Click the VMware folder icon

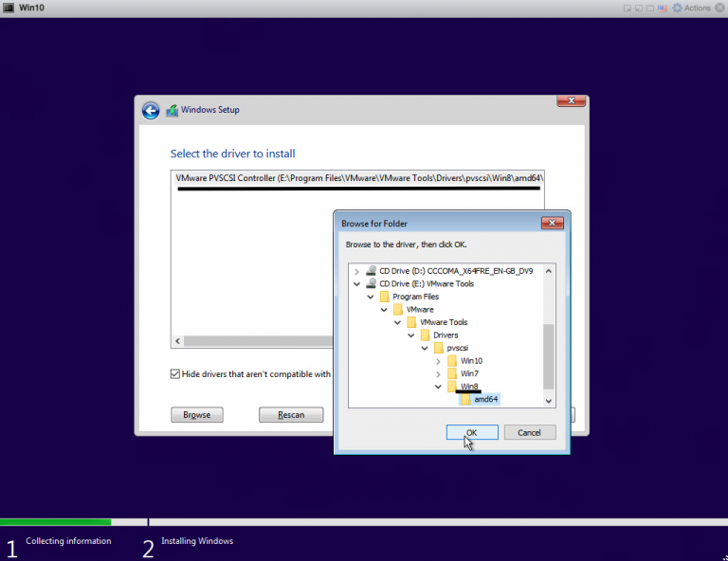[x=398, y=310]
